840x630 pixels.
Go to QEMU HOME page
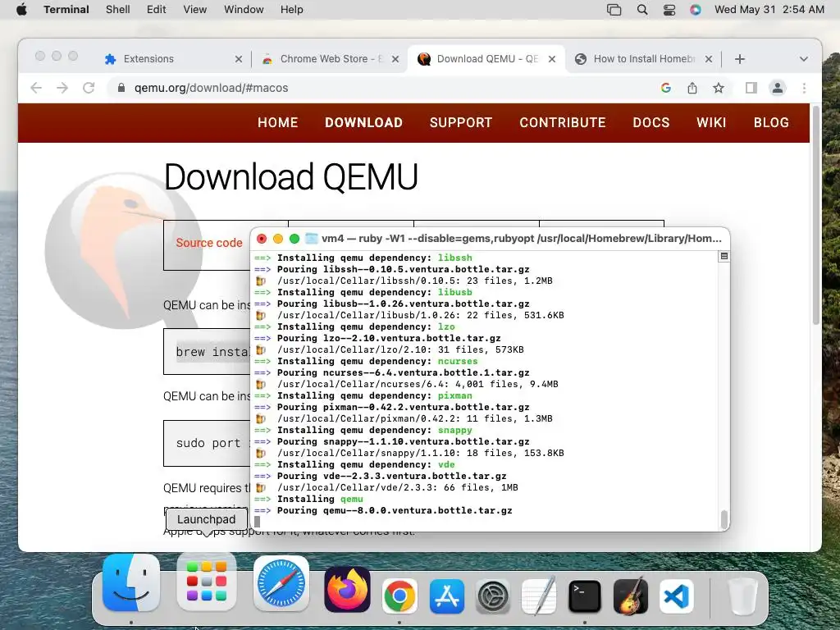[x=277, y=123]
